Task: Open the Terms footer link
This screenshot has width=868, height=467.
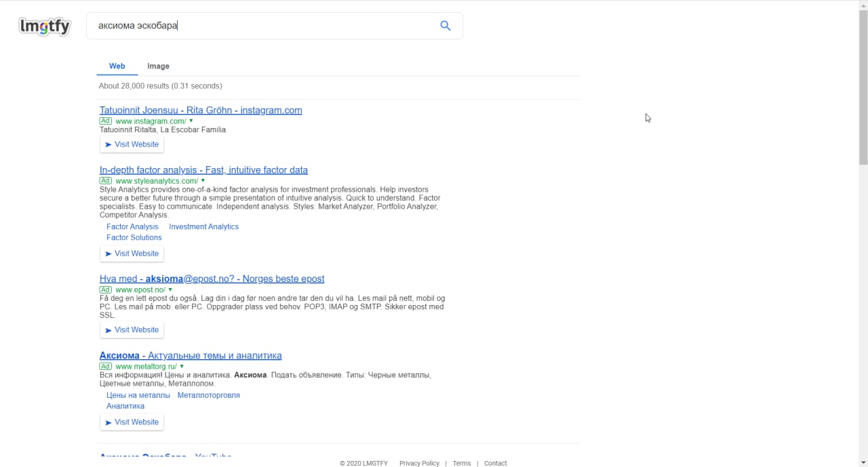Action: click(x=462, y=464)
